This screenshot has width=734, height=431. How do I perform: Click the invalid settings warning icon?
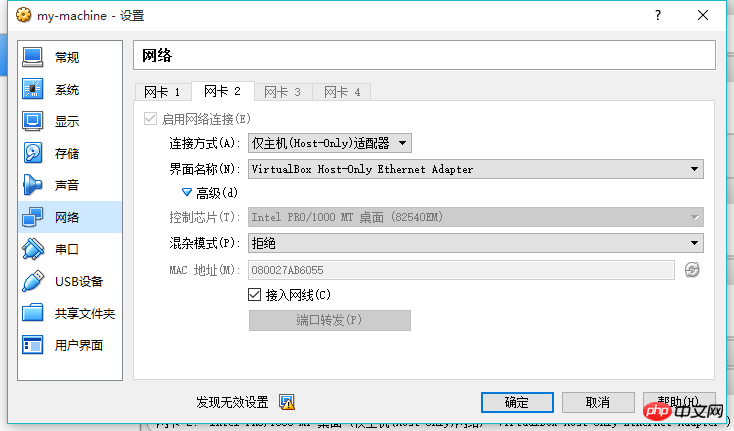[287, 402]
